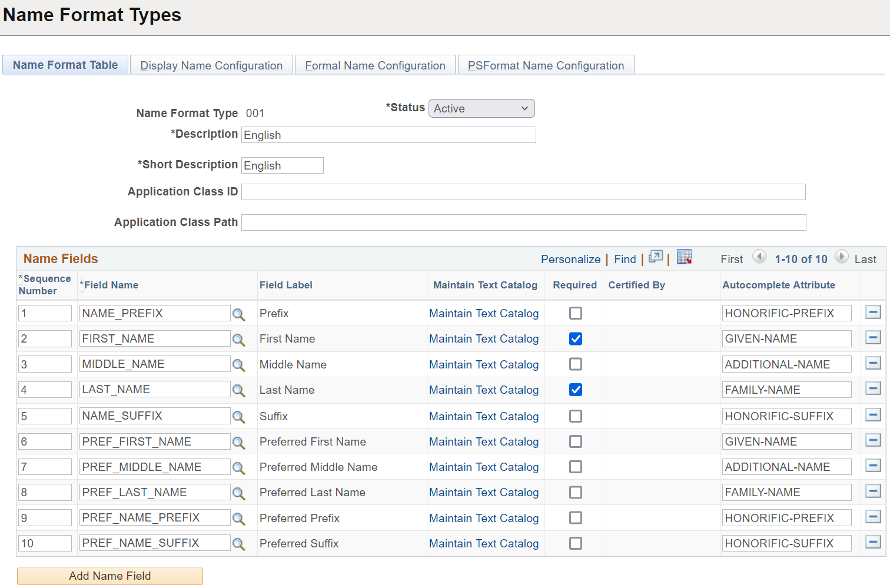Uncheck Required for First Name

click(x=576, y=339)
